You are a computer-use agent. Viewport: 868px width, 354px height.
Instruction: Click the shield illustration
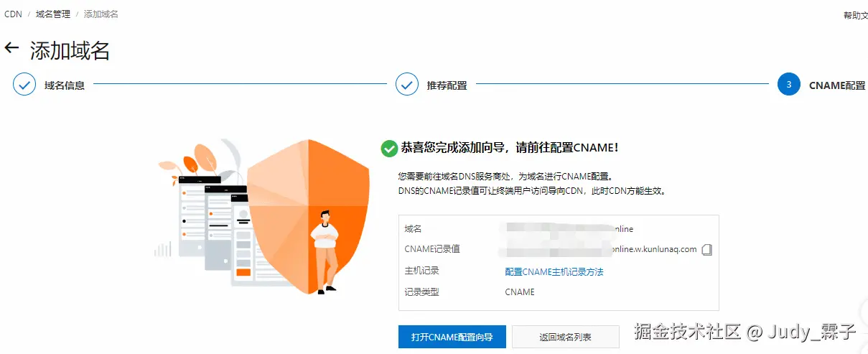point(309,217)
